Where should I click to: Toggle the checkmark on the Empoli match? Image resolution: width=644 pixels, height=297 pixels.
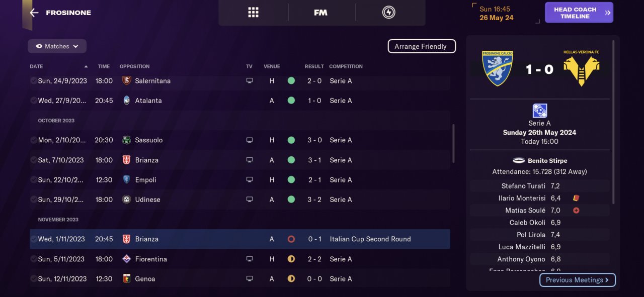33,180
